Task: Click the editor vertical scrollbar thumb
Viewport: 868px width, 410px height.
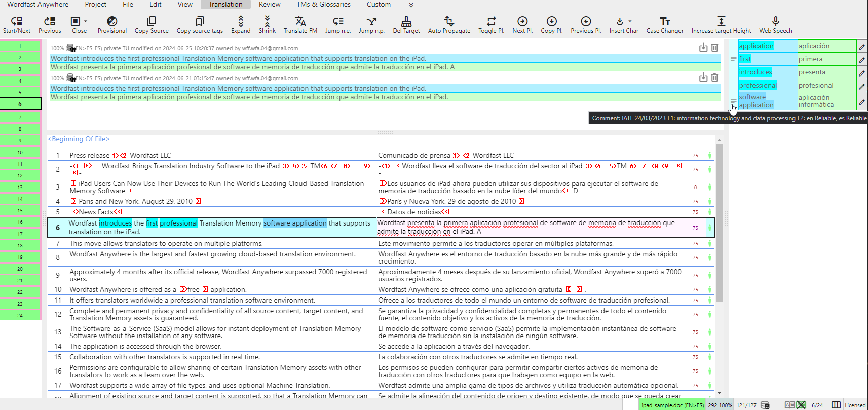Action: tap(719, 223)
